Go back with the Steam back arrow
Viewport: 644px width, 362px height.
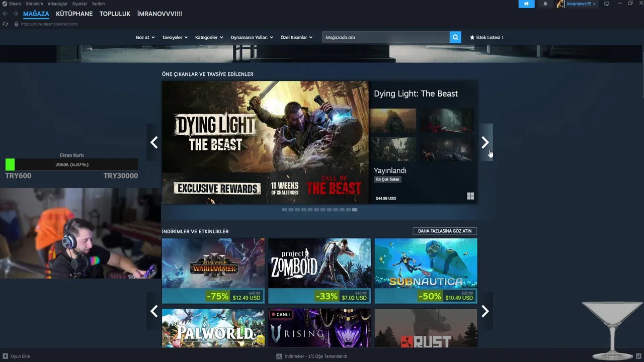(x=6, y=14)
